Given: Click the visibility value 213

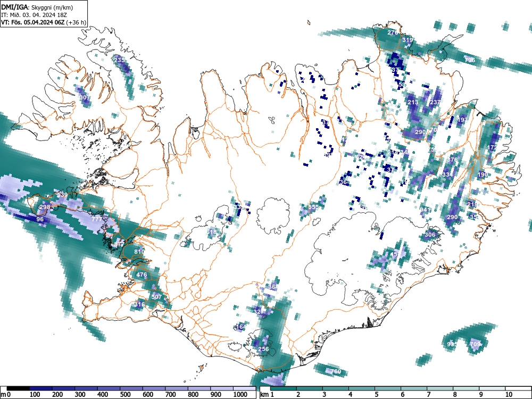Looking at the screenshot, I should tap(413, 102).
